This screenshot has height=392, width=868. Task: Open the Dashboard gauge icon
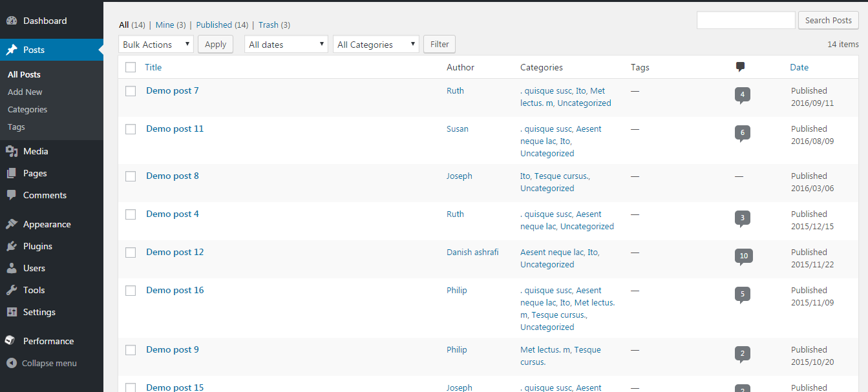pyautogui.click(x=12, y=21)
